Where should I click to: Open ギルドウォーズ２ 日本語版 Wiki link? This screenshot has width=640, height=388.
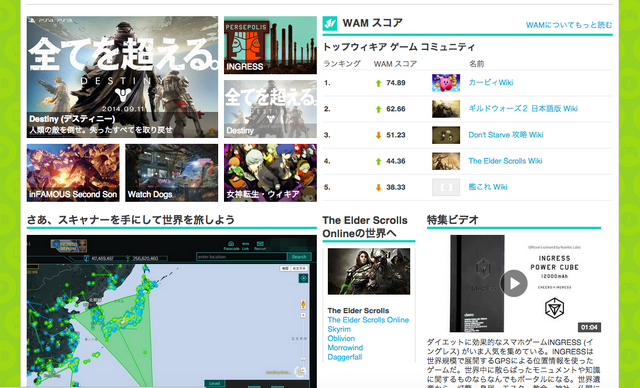[x=523, y=109]
